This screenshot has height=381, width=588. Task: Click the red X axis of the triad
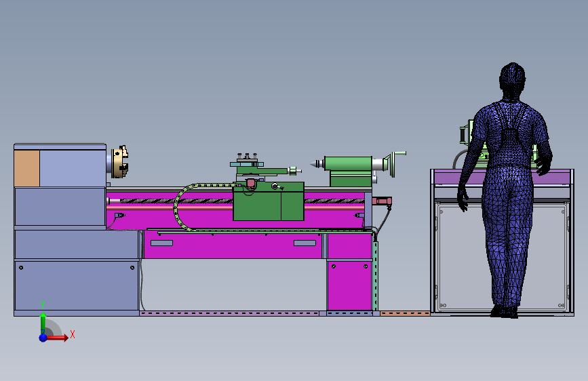(x=57, y=338)
